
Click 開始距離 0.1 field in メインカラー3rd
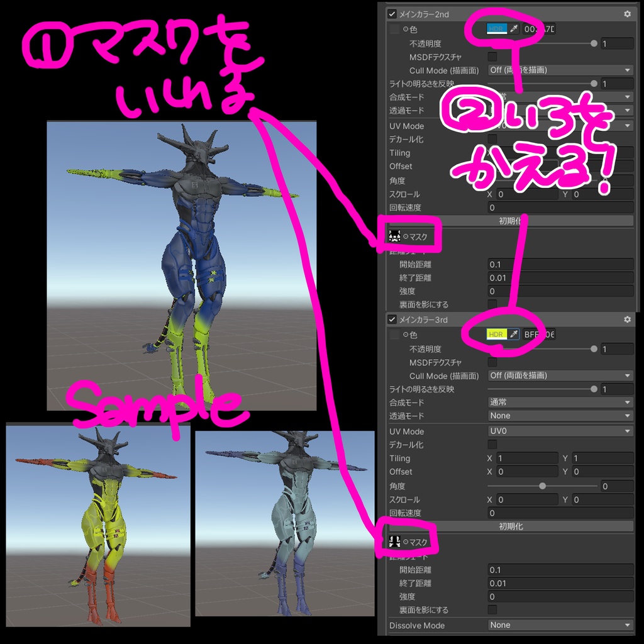pos(560,570)
